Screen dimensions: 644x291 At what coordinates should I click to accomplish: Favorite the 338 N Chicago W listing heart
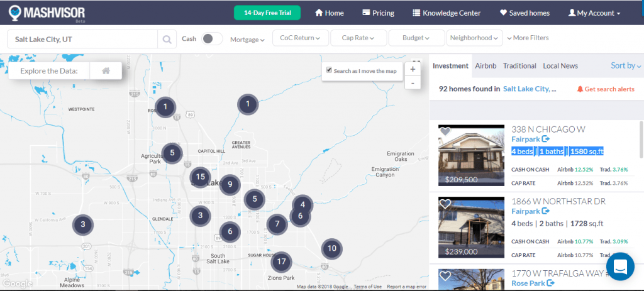(x=445, y=132)
